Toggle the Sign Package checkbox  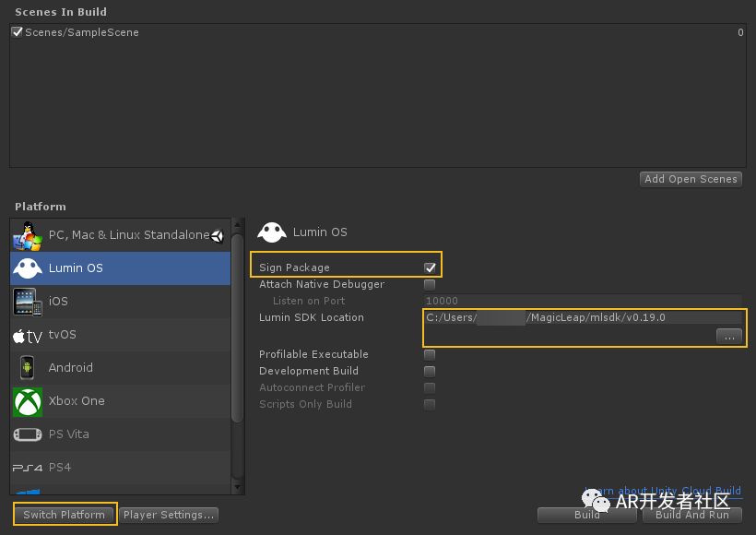pos(430,267)
